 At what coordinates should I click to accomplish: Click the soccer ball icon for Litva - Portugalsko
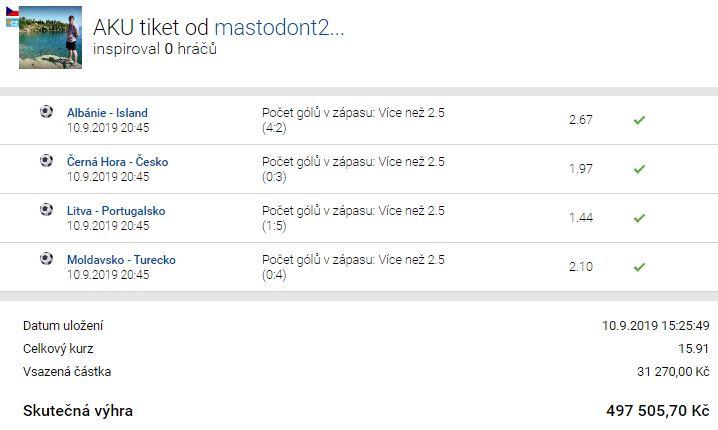[x=46, y=210]
